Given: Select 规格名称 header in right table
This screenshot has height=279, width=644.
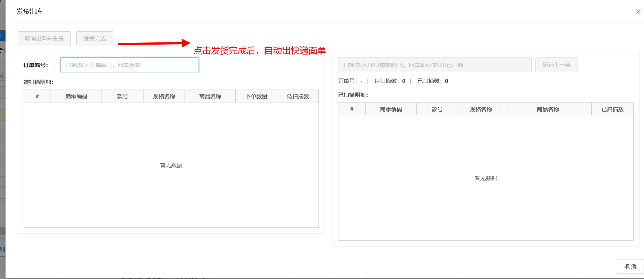Looking at the screenshot, I should pos(481,109).
